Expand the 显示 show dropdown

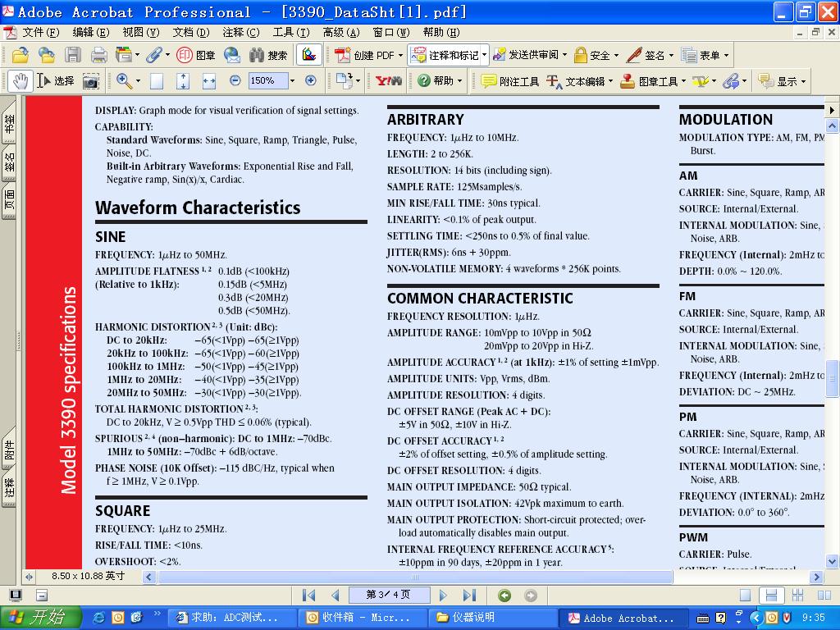tap(804, 82)
